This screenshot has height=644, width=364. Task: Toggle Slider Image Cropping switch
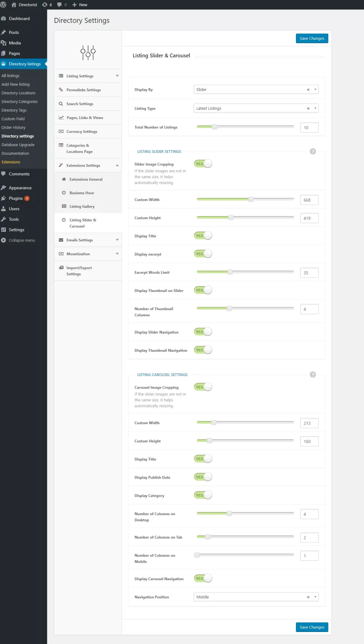point(203,164)
